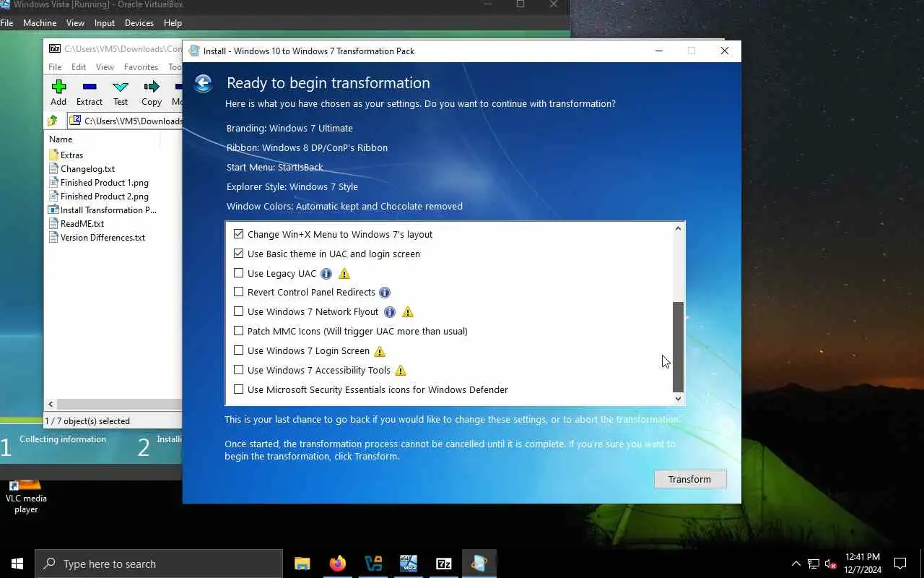Click the up-folder icon in 7-Zip
Viewport: 924px width, 578px height.
(53, 121)
